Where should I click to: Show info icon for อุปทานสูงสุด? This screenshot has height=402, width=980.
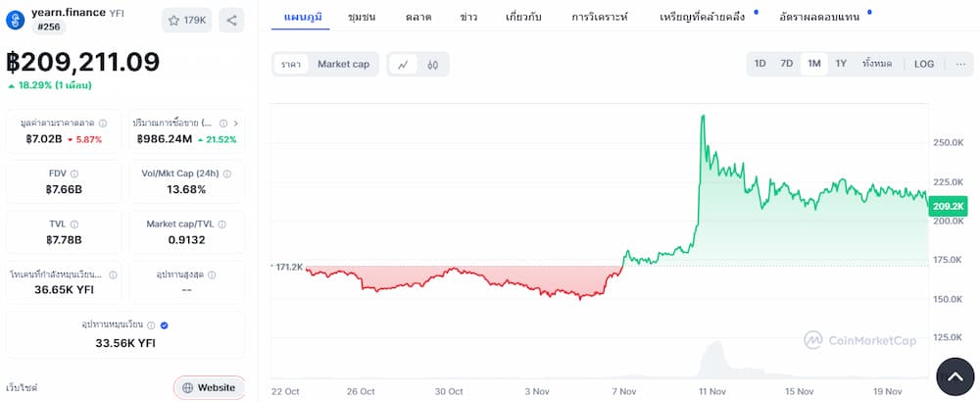coord(212,275)
